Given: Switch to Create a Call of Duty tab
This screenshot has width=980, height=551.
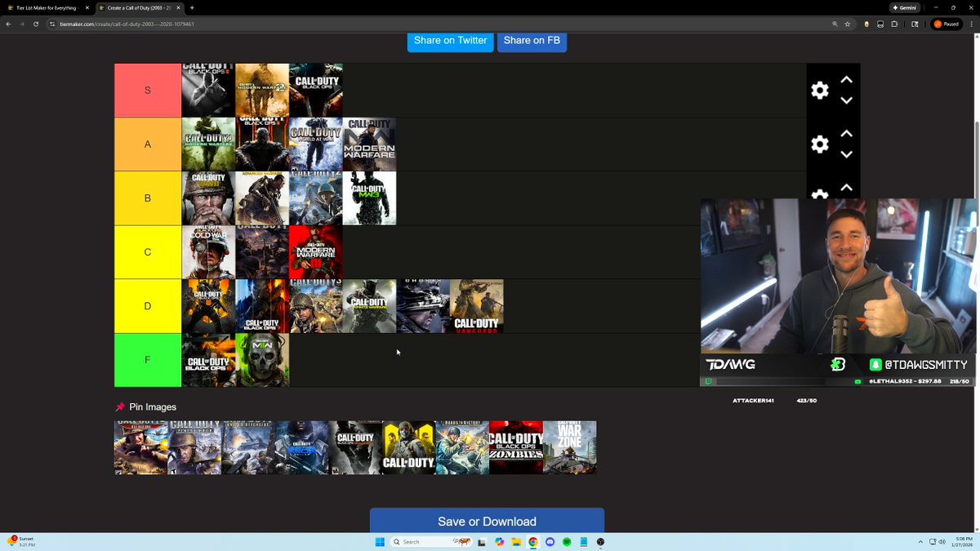Looking at the screenshot, I should click(137, 7).
